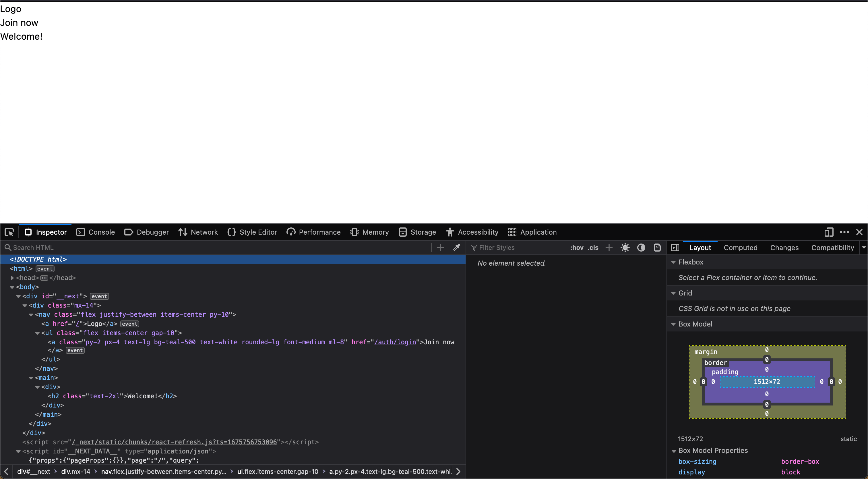This screenshot has width=868, height=479.
Task: Click the /auth/login href link
Action: [x=395, y=342]
